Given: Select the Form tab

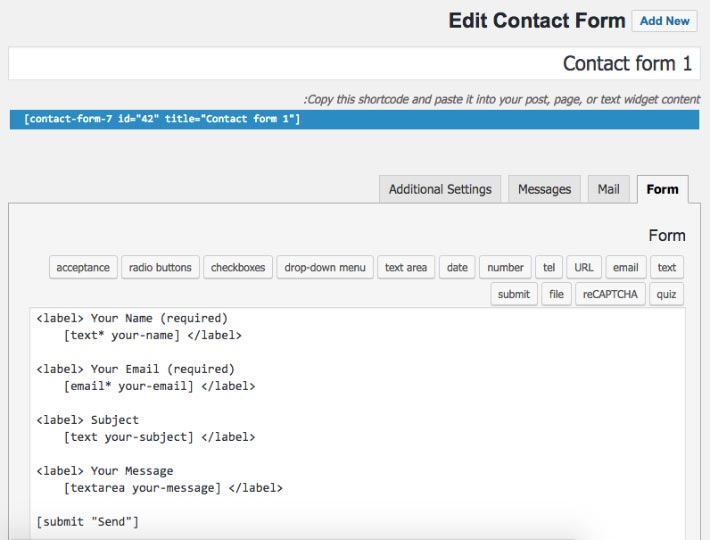Looking at the screenshot, I should coord(662,189).
